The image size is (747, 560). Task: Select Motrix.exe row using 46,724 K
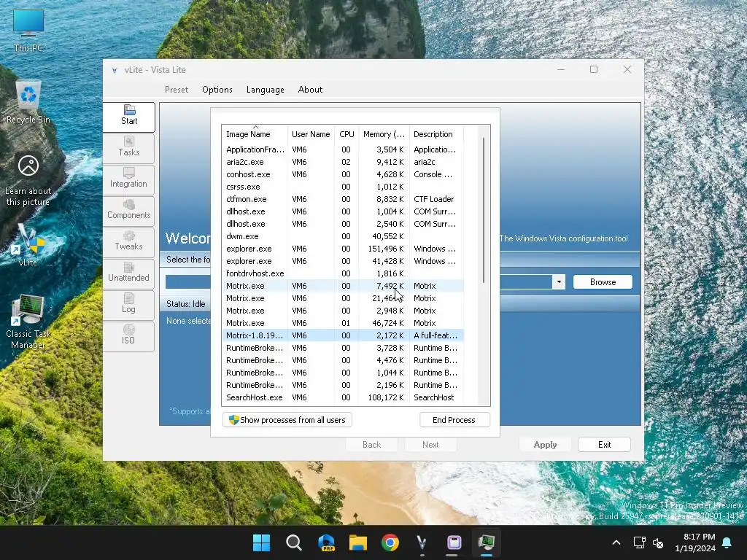343,323
